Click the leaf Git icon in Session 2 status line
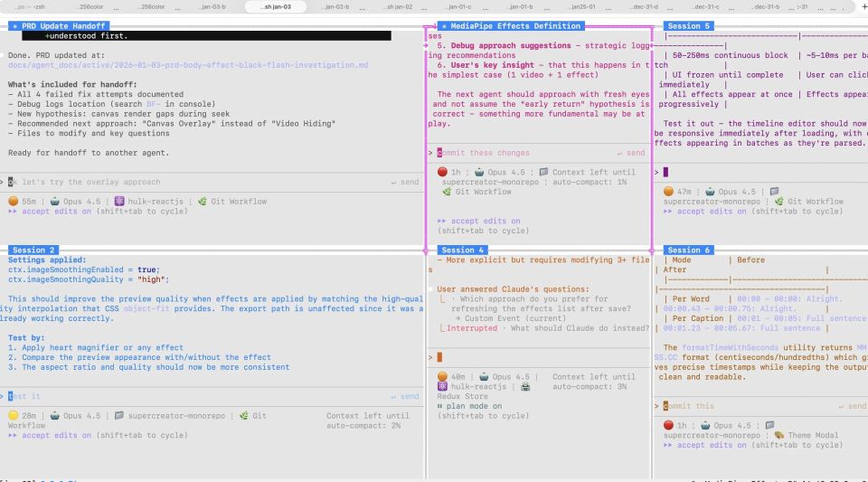Viewport: 868px width, 482px height. [x=244, y=416]
